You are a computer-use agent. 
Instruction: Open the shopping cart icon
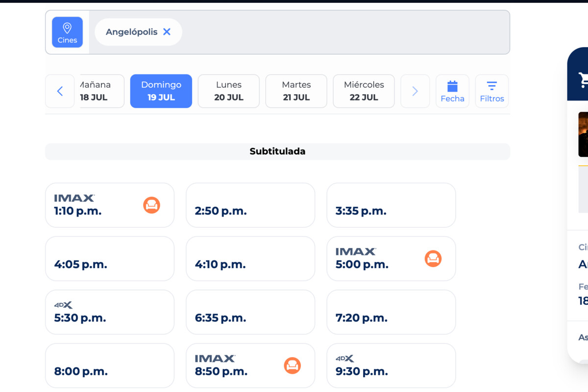coord(583,79)
